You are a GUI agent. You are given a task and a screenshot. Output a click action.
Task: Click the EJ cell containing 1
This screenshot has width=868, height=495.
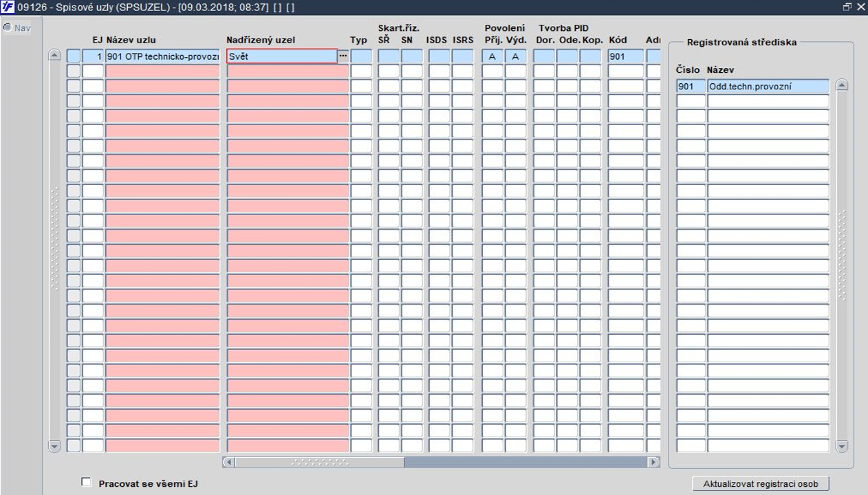tap(93, 56)
